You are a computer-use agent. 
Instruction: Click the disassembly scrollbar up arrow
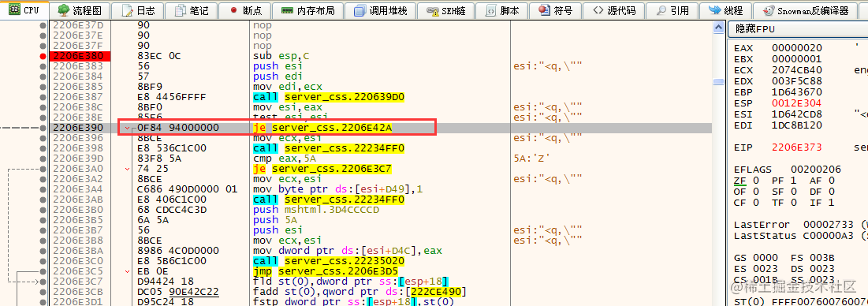click(x=719, y=27)
